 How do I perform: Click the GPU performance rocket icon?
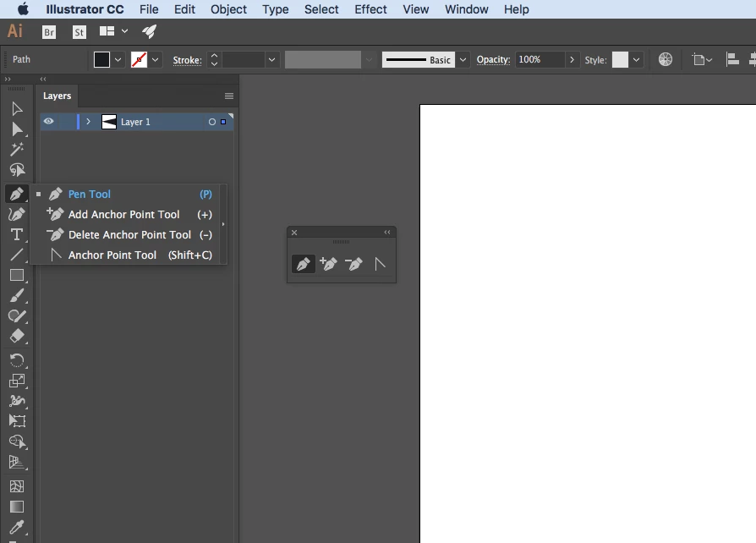(x=150, y=32)
